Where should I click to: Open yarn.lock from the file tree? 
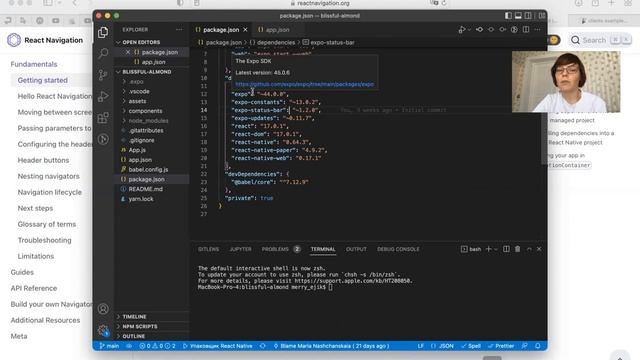(141, 199)
